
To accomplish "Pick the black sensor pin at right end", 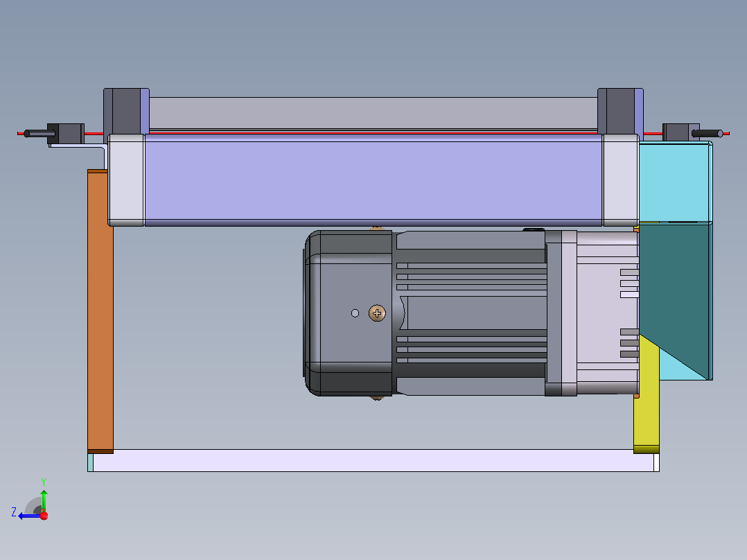I will point(708,134).
